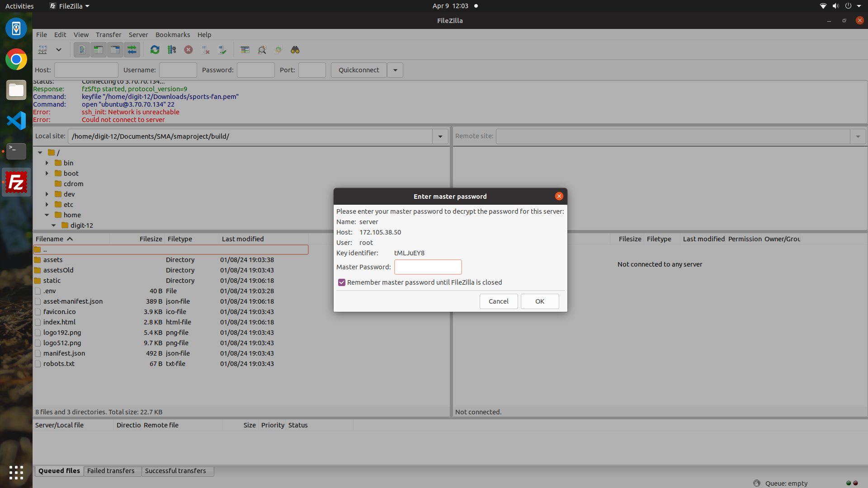Open the Site Manager icon
868x488 pixels.
coord(42,50)
